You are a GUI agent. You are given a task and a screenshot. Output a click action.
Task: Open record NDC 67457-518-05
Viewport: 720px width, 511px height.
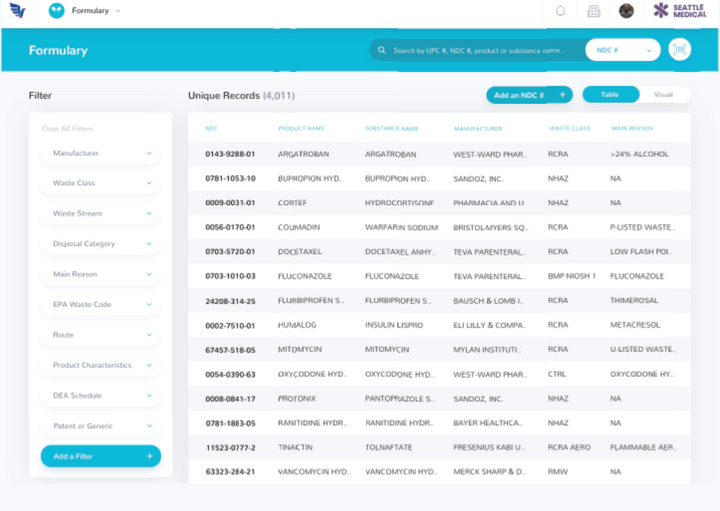[230, 350]
